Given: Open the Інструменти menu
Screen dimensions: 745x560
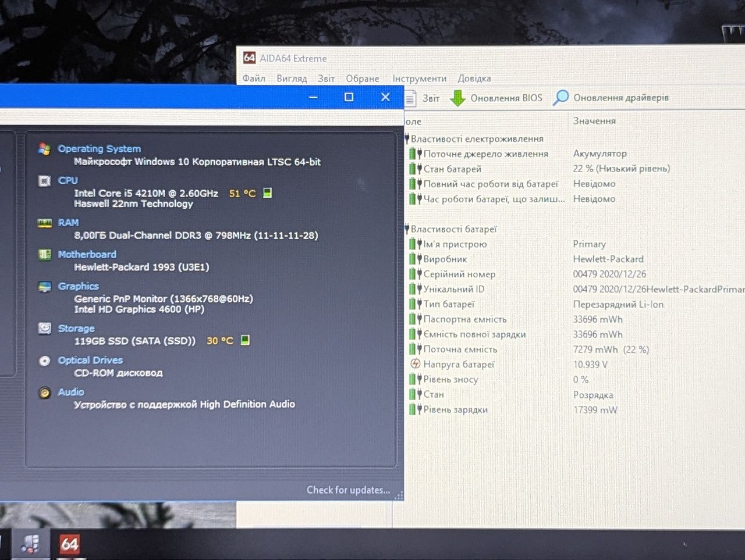Looking at the screenshot, I should click(419, 79).
